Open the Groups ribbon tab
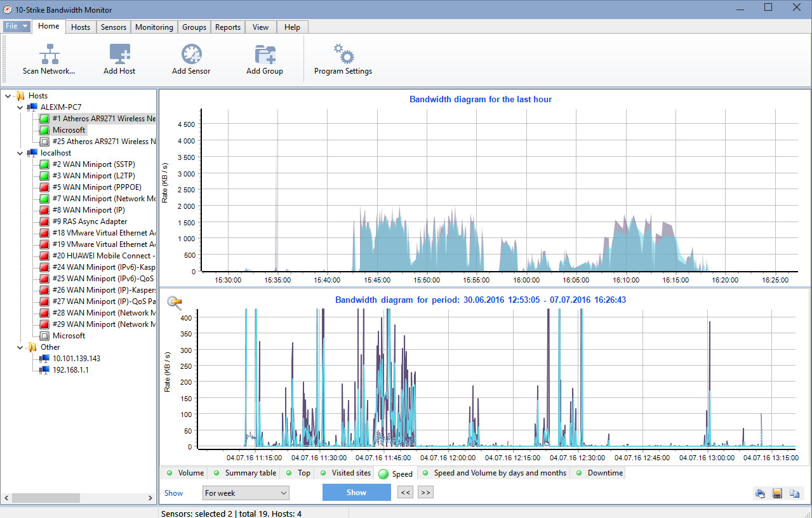 pyautogui.click(x=194, y=27)
